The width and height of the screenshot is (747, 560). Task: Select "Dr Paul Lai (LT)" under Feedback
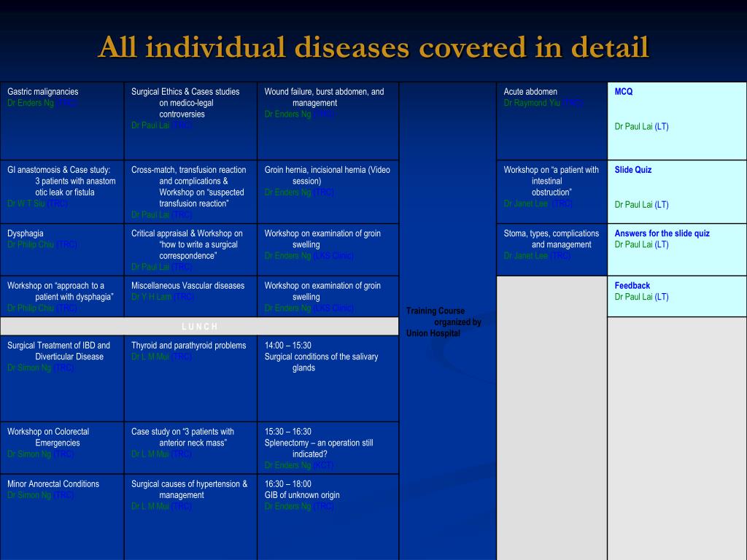coord(642,297)
